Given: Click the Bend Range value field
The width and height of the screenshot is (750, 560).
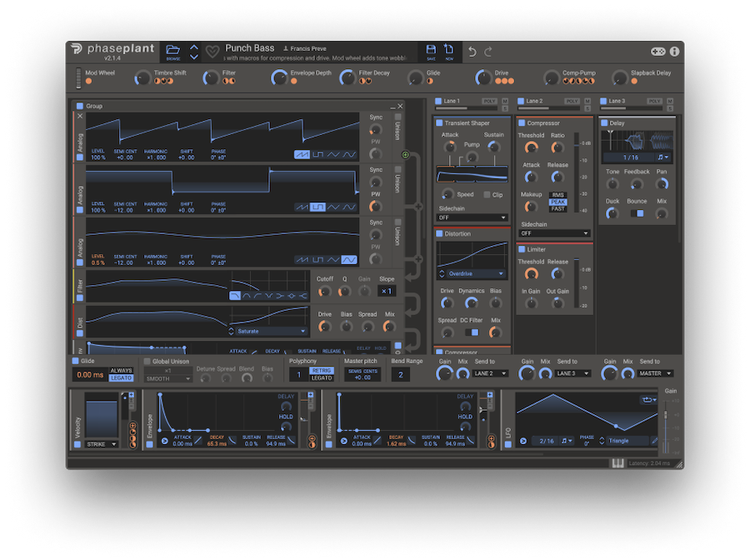Looking at the screenshot, I should (x=400, y=374).
